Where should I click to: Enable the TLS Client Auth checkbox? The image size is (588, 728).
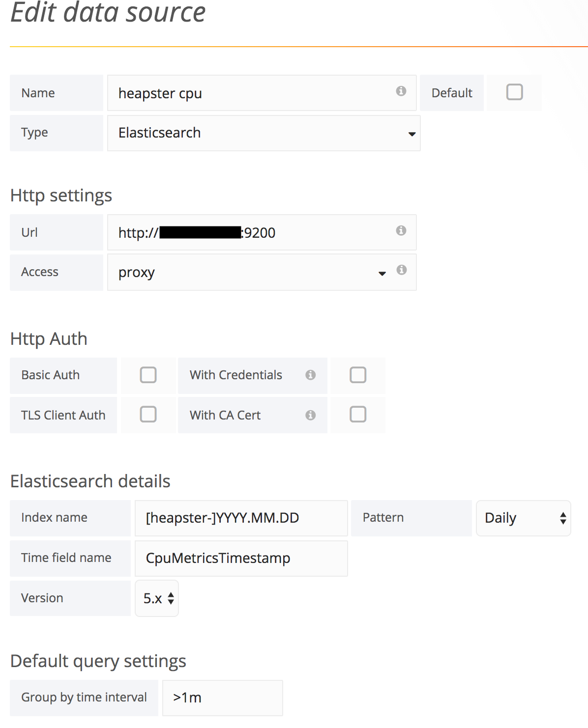click(148, 415)
